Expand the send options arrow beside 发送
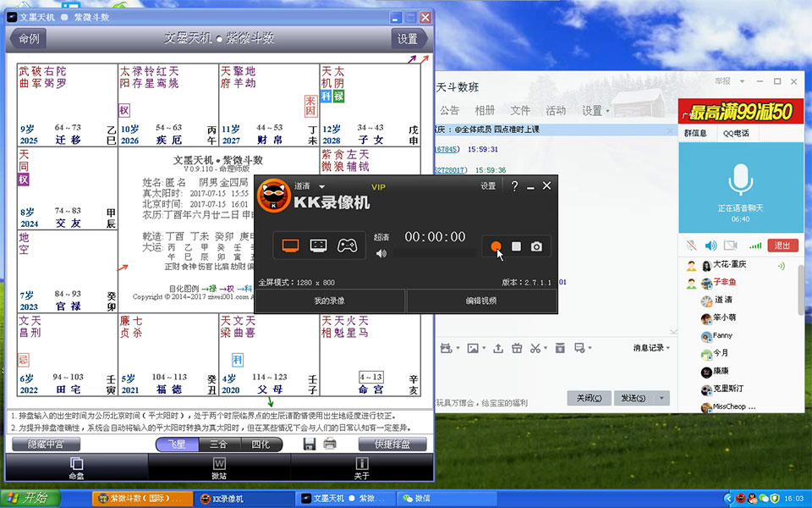Viewport: 812px width, 508px height. coord(661,398)
